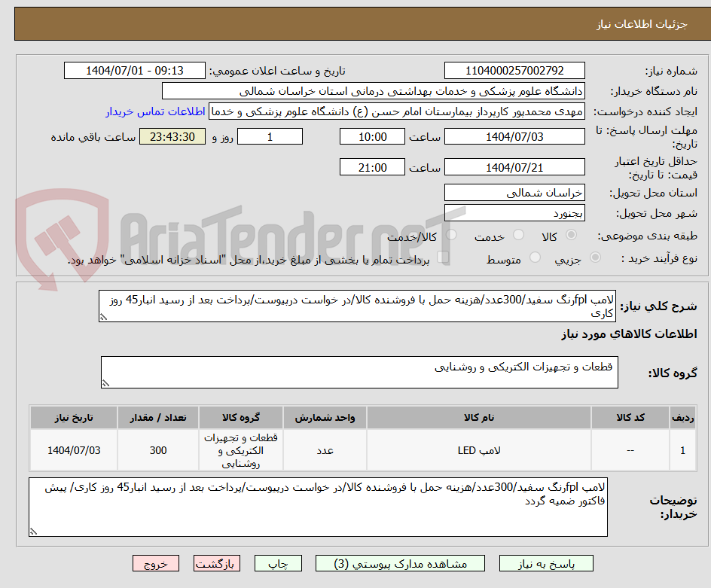The height and width of the screenshot is (588, 711).
Task: Click the خروج exit button
Action: 156,563
